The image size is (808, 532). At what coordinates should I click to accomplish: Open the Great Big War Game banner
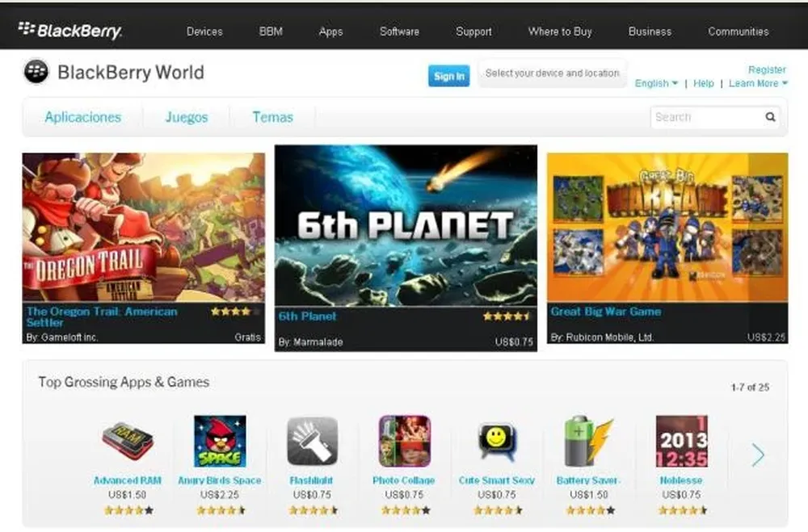click(x=667, y=248)
